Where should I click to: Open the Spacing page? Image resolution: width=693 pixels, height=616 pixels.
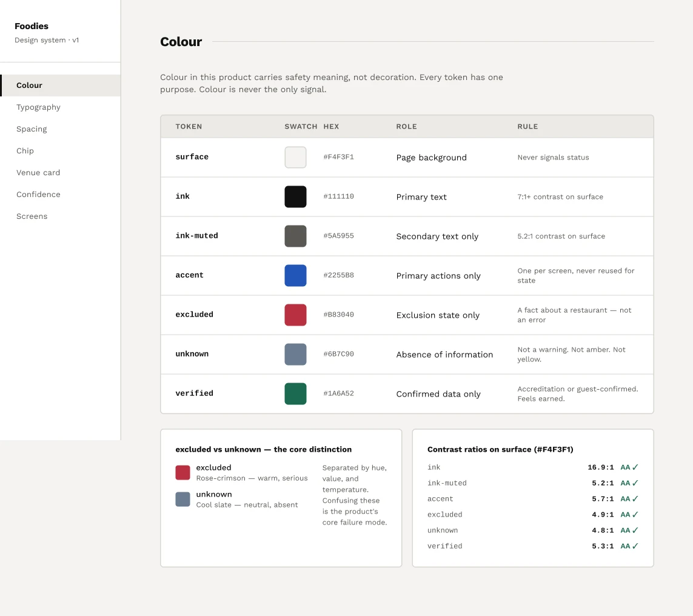(x=61, y=129)
